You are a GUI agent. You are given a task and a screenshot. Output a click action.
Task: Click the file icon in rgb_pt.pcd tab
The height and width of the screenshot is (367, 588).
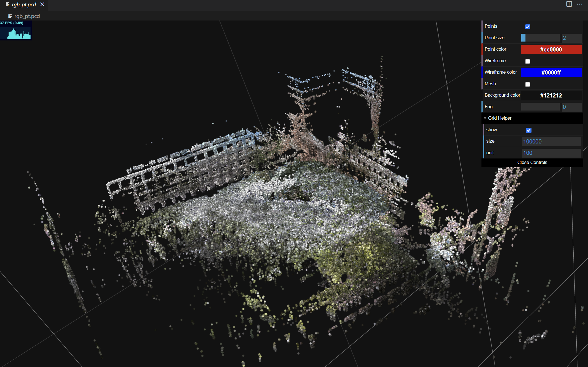tap(7, 4)
